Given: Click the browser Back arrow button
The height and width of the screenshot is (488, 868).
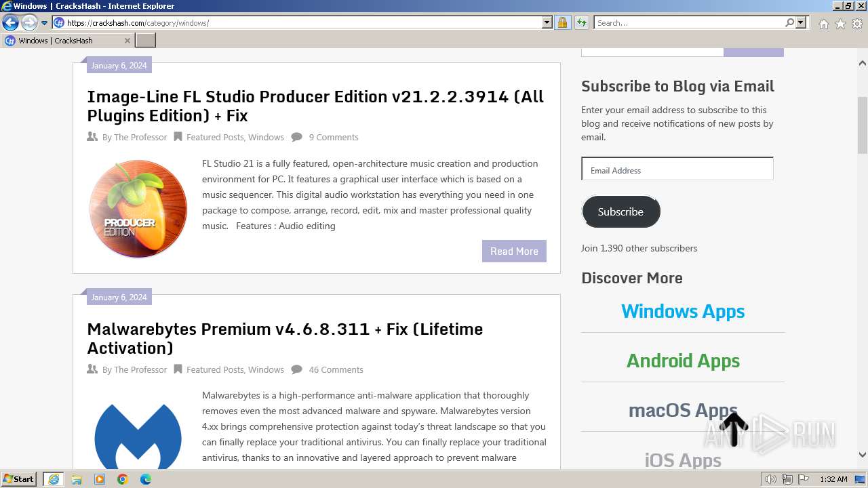Looking at the screenshot, I should 10,23.
